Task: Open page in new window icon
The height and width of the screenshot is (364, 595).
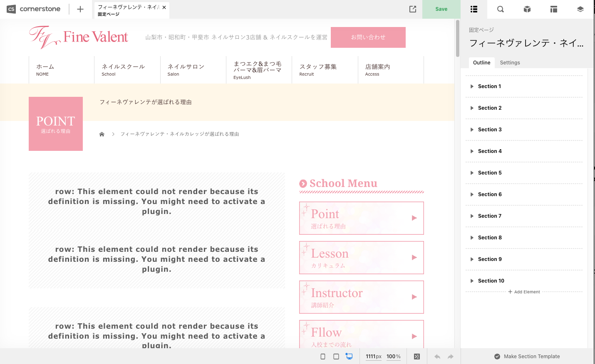Action: [412, 9]
